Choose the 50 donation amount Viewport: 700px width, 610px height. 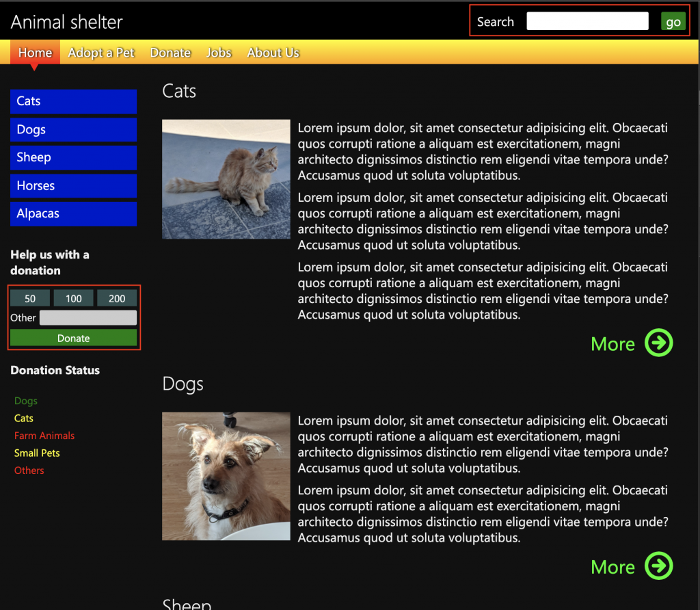[x=30, y=298]
